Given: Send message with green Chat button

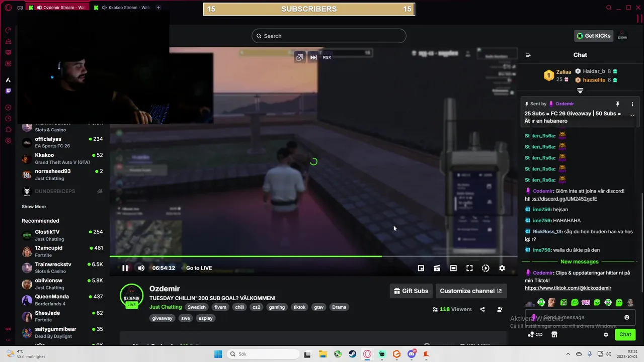Looking at the screenshot, I should click(x=625, y=334).
